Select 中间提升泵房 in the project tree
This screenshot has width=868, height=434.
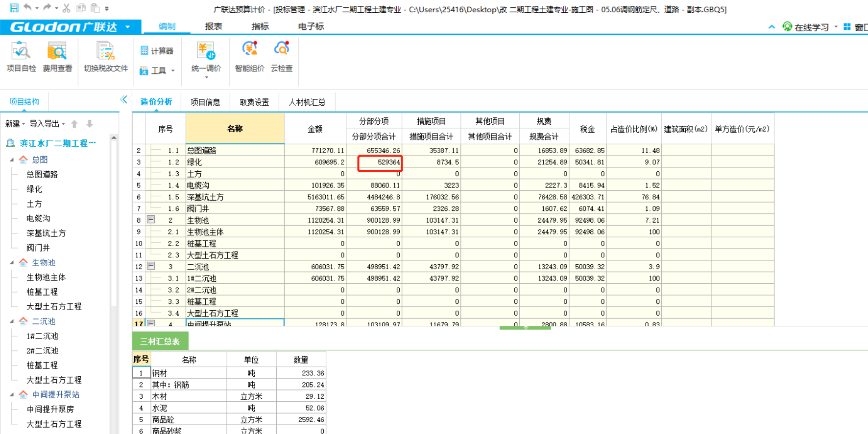click(x=50, y=409)
